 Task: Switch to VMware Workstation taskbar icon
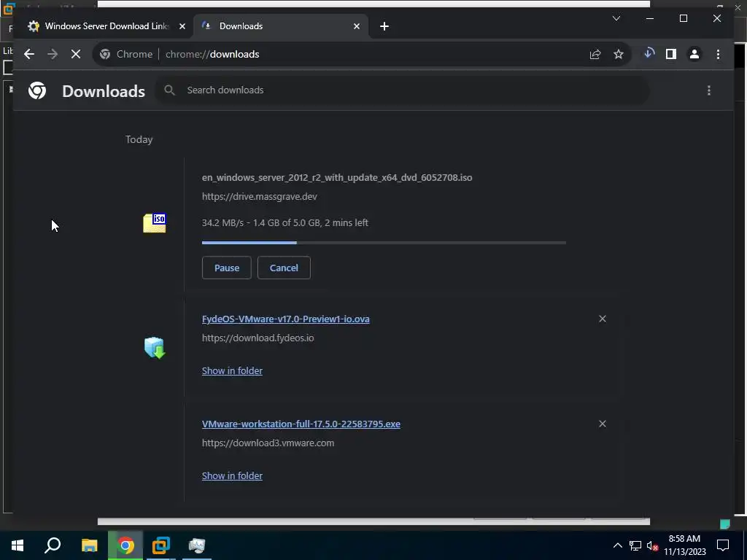pos(161,545)
